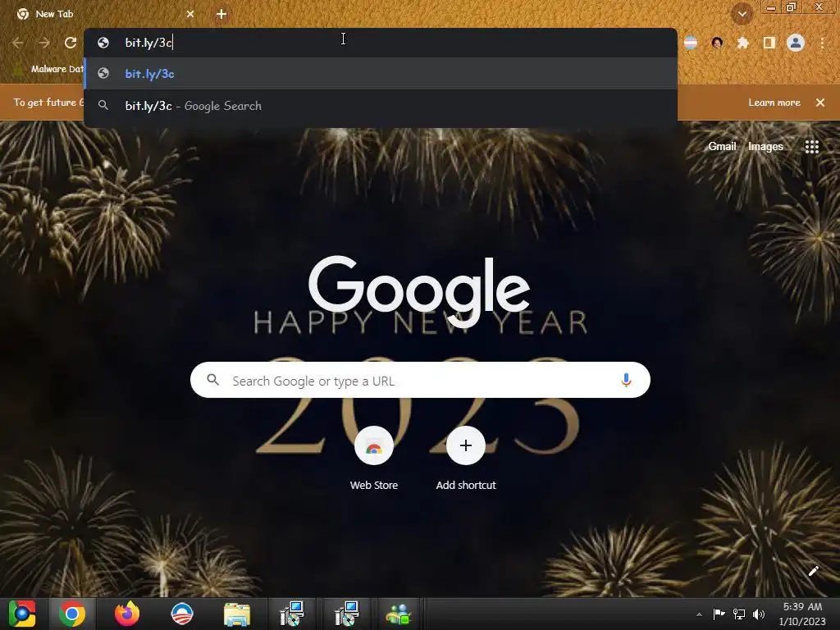The height and width of the screenshot is (630, 840).
Task: Dismiss the info bar with X
Action: coord(820,103)
